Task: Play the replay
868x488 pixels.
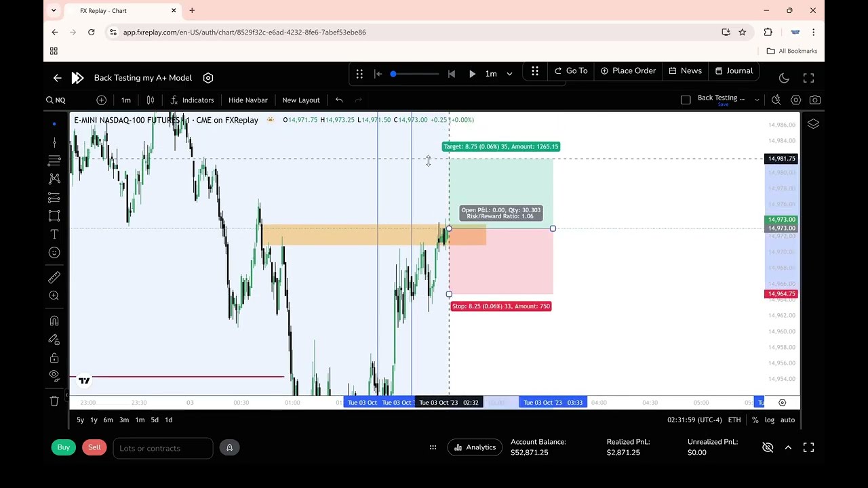Action: pos(472,74)
